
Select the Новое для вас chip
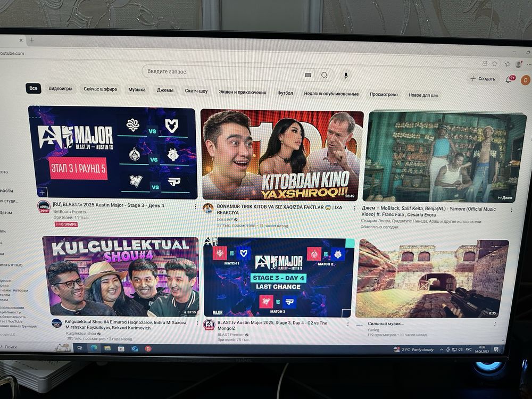(x=423, y=95)
